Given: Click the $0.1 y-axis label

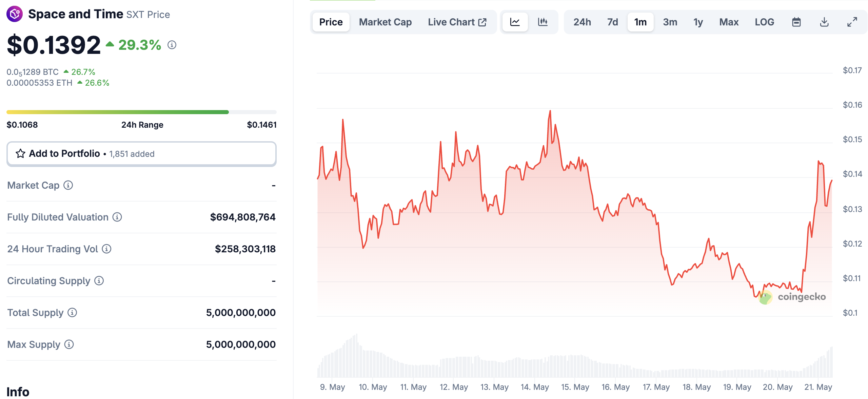Looking at the screenshot, I should pyautogui.click(x=850, y=313).
